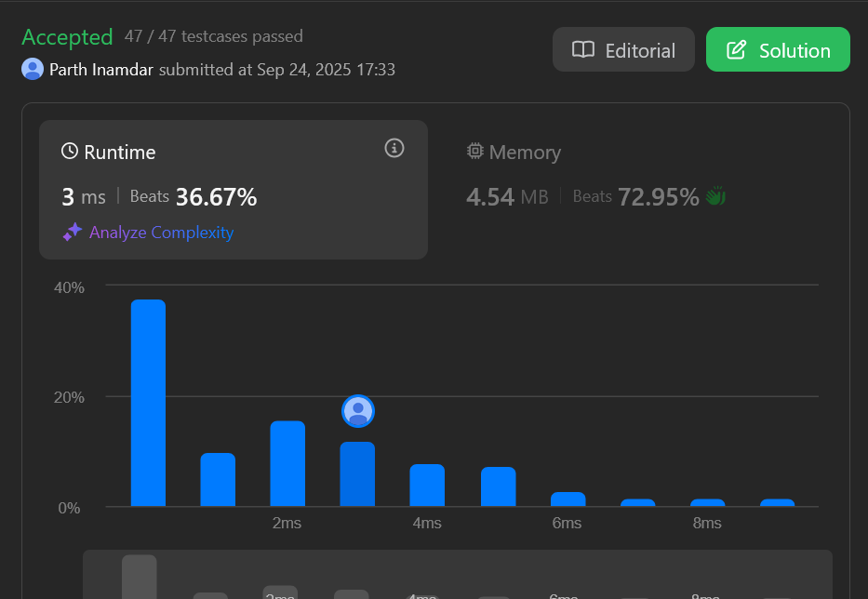868x599 pixels.
Task: Open the Editorial page
Action: 623,50
